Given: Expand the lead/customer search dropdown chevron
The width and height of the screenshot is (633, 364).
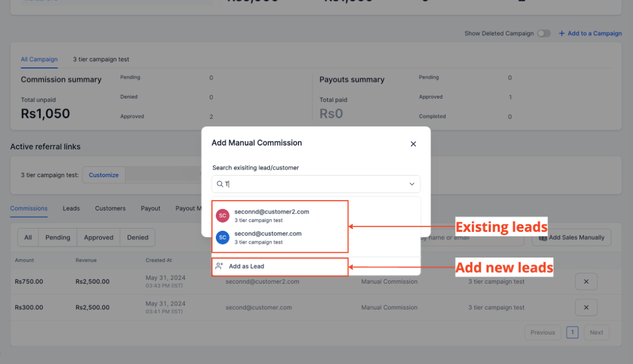Looking at the screenshot, I should point(412,184).
